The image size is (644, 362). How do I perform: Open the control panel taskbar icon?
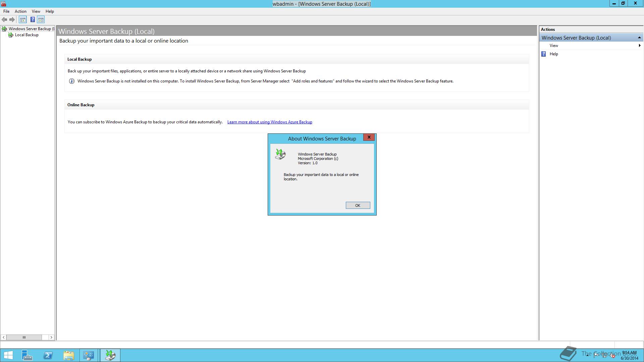coord(89,355)
